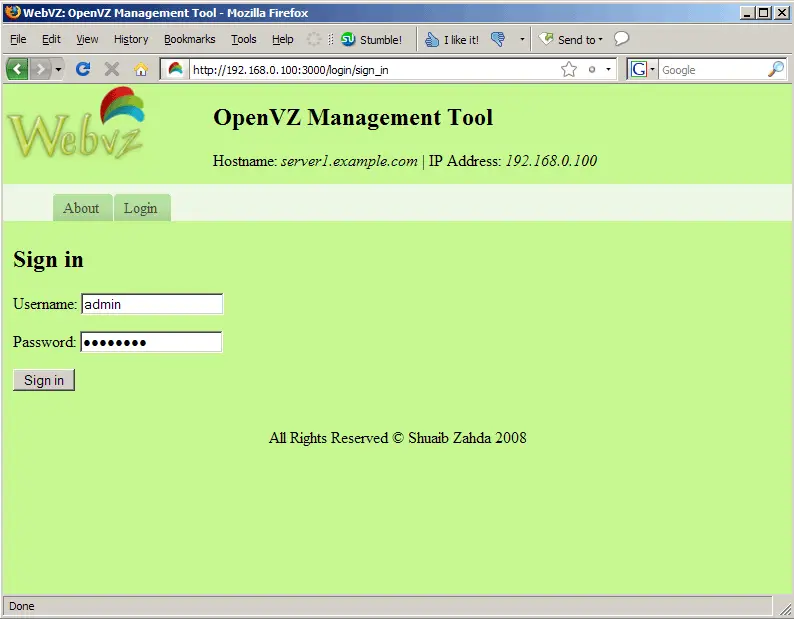Bookmark page with the star icon
The image size is (794, 619).
(569, 70)
